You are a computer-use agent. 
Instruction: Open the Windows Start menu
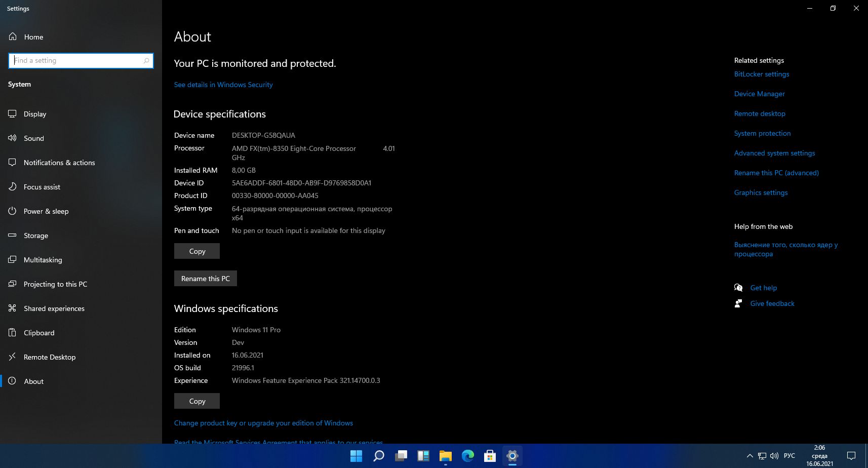pos(357,456)
